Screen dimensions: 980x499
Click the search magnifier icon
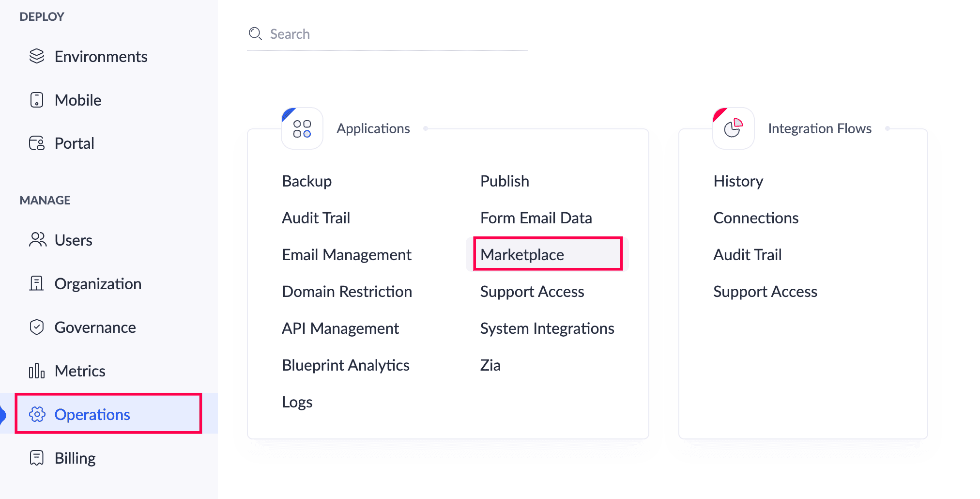pyautogui.click(x=255, y=34)
